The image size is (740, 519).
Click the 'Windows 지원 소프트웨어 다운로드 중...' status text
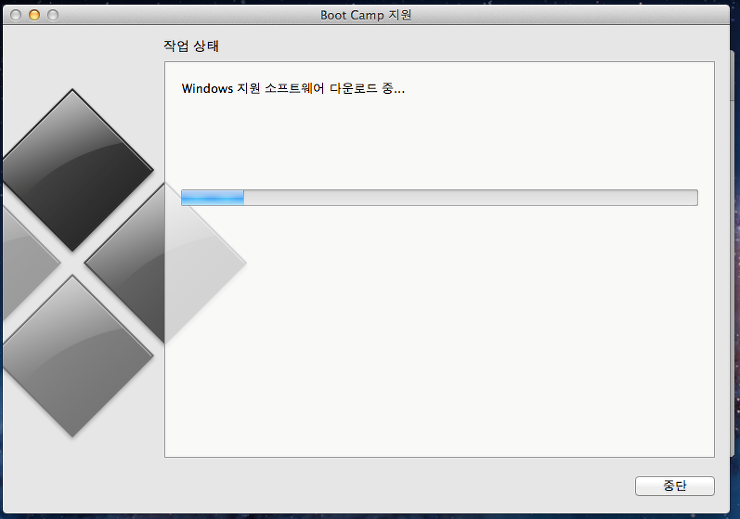(293, 88)
